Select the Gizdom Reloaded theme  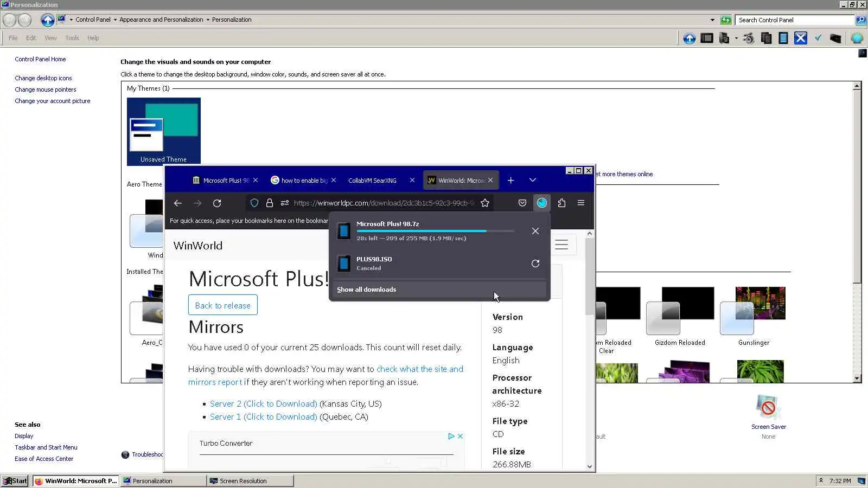[680, 317]
